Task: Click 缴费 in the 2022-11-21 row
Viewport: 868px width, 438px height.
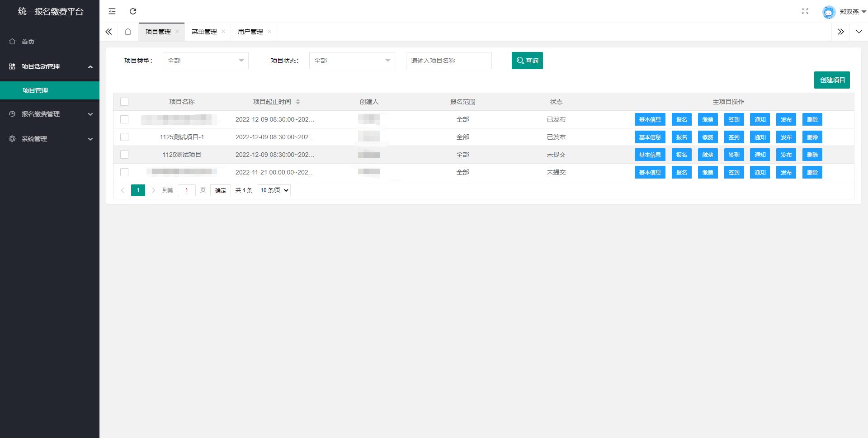Action: (x=708, y=173)
